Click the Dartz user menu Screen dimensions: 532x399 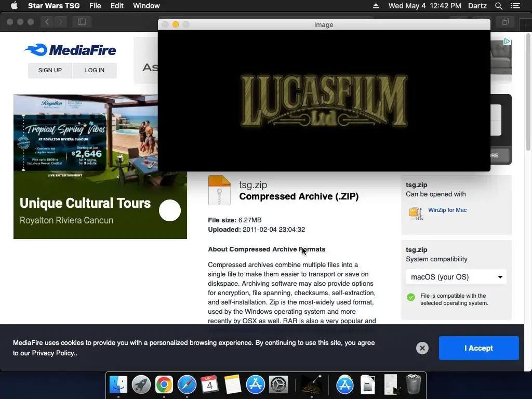coord(477,6)
